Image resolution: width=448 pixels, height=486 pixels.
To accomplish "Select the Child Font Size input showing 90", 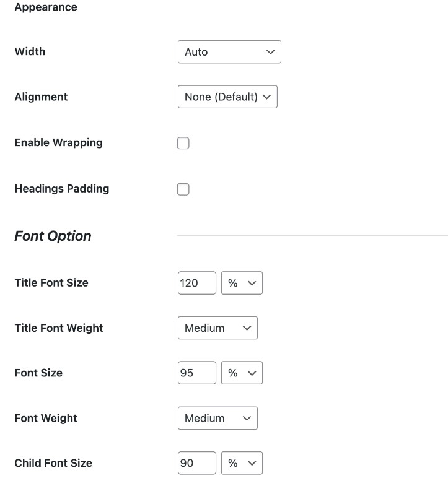I will pos(196,463).
